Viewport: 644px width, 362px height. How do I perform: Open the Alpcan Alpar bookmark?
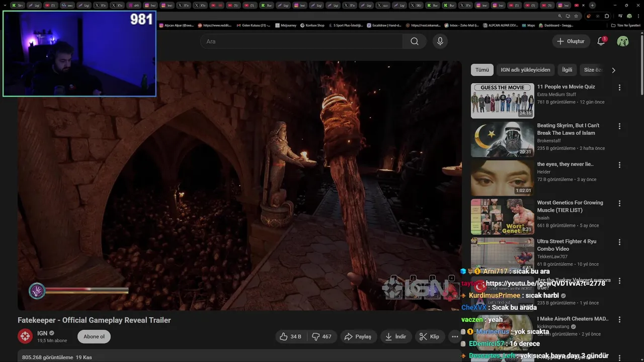click(x=177, y=25)
